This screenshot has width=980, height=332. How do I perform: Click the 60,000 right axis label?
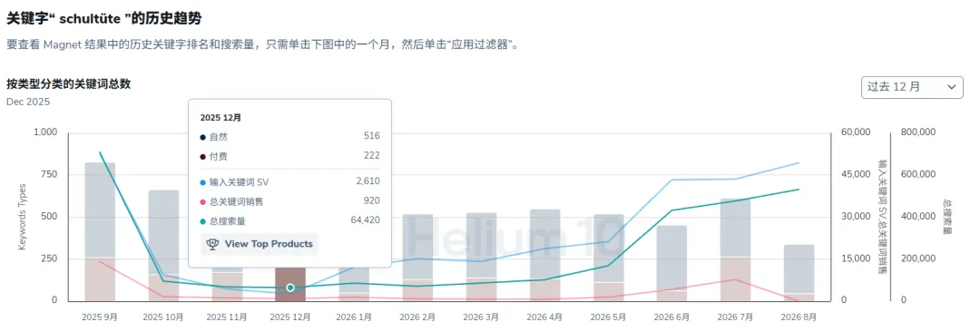856,132
